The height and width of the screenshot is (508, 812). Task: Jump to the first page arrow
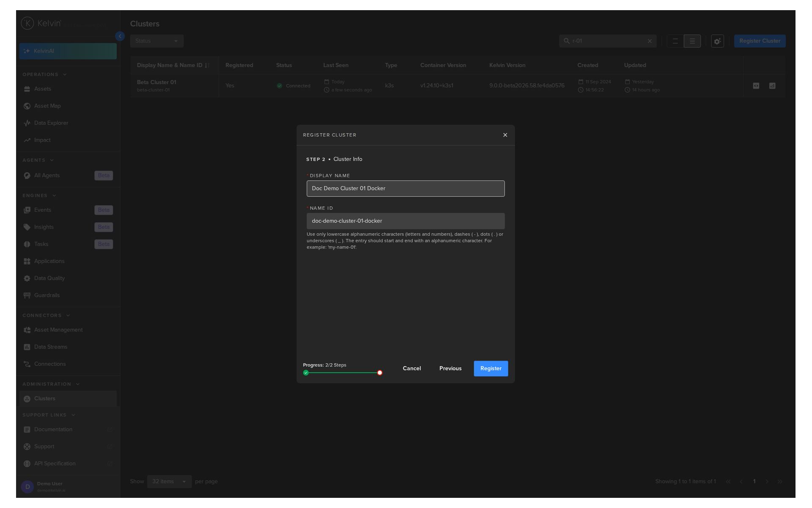[x=728, y=482]
